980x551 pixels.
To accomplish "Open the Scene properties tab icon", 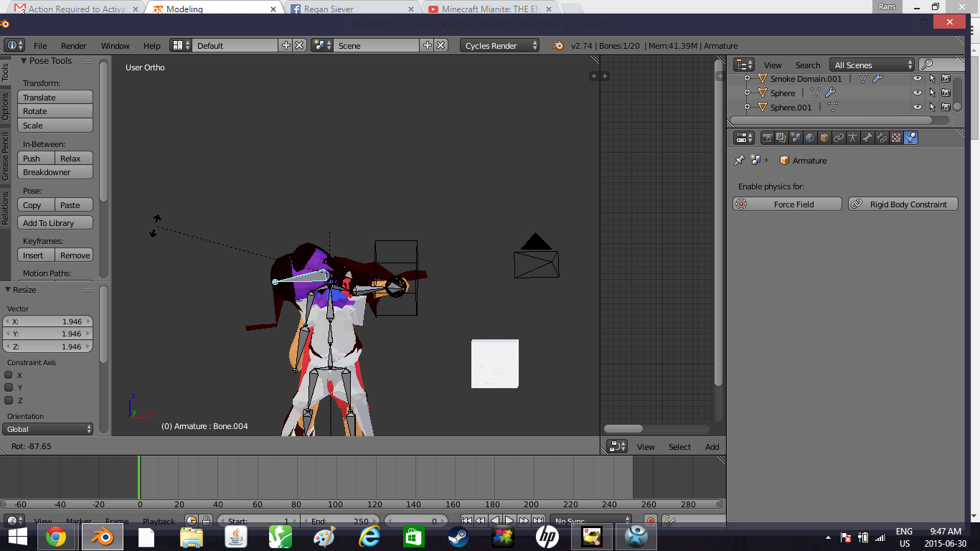I will point(796,138).
